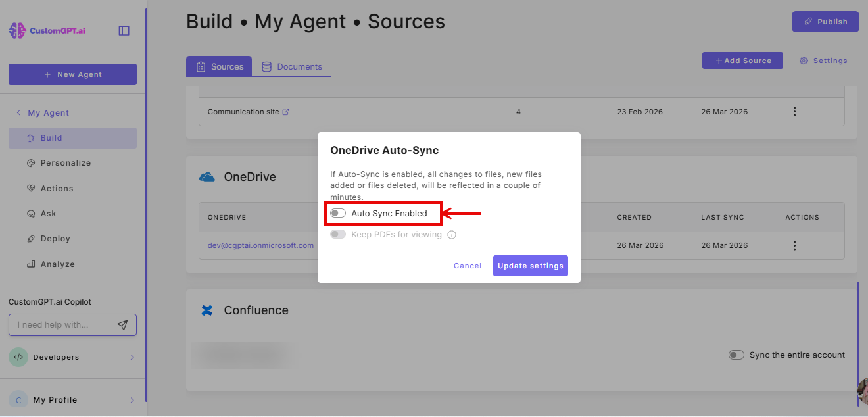This screenshot has width=868, height=417.
Task: Click the ACTIONS column header
Action: pyautogui.click(x=802, y=217)
